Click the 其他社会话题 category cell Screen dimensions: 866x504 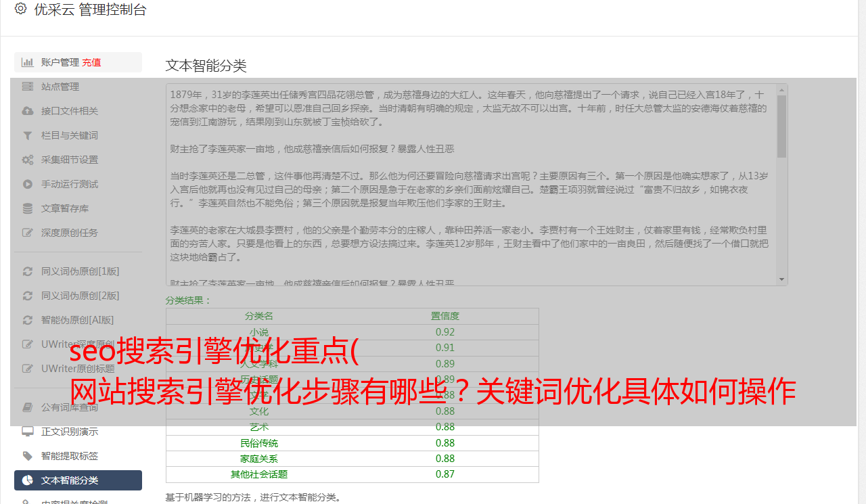[x=259, y=474]
